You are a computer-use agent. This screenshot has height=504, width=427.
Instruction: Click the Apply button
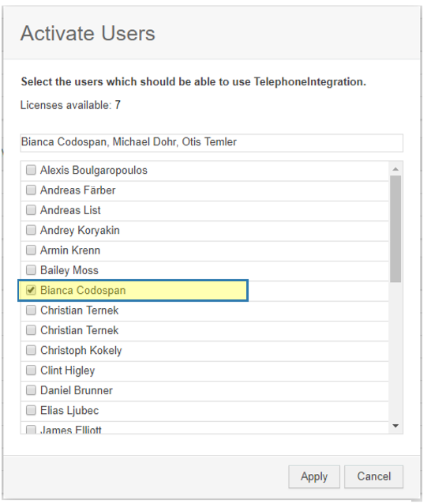click(314, 476)
